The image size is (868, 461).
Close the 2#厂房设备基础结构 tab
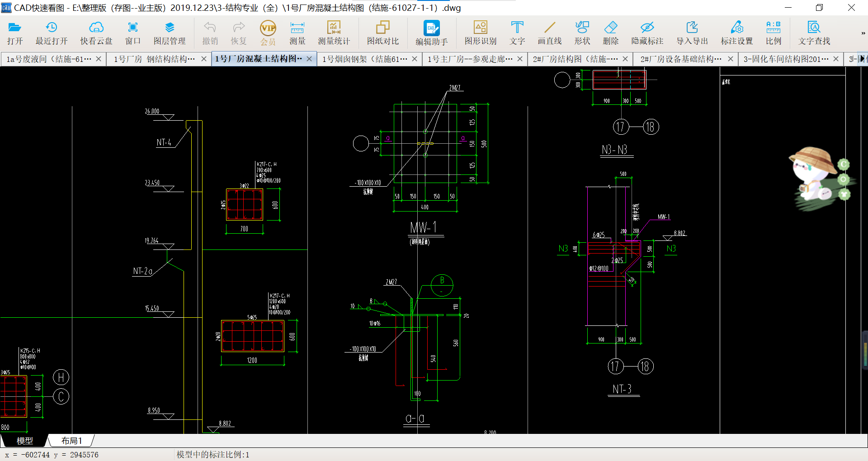coord(731,59)
